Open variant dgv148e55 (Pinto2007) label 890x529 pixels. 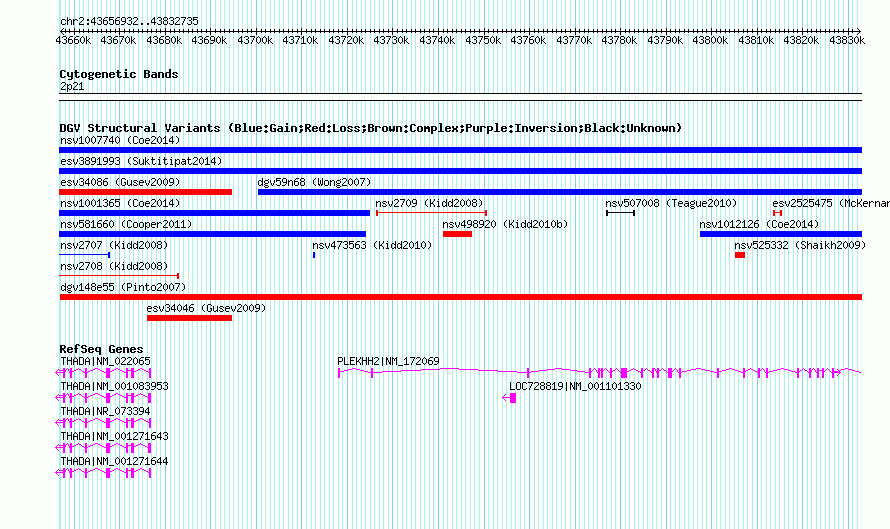tap(123, 287)
